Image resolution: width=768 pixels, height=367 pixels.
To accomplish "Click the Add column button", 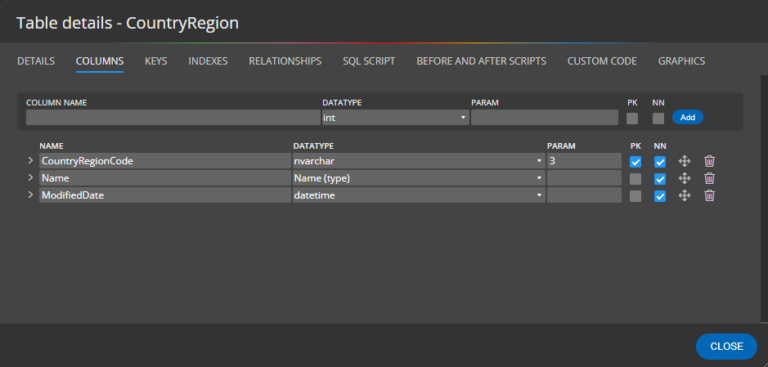I will tap(688, 117).
